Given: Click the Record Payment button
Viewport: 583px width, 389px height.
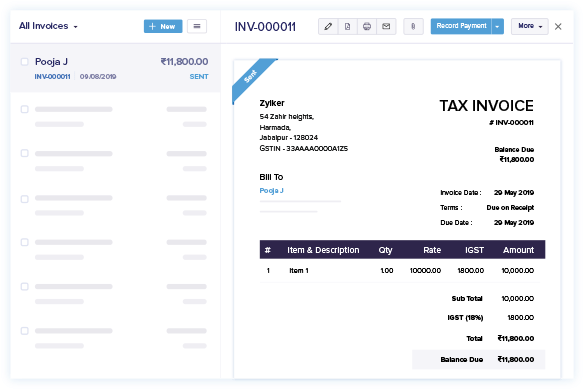Looking at the screenshot, I should point(461,26).
